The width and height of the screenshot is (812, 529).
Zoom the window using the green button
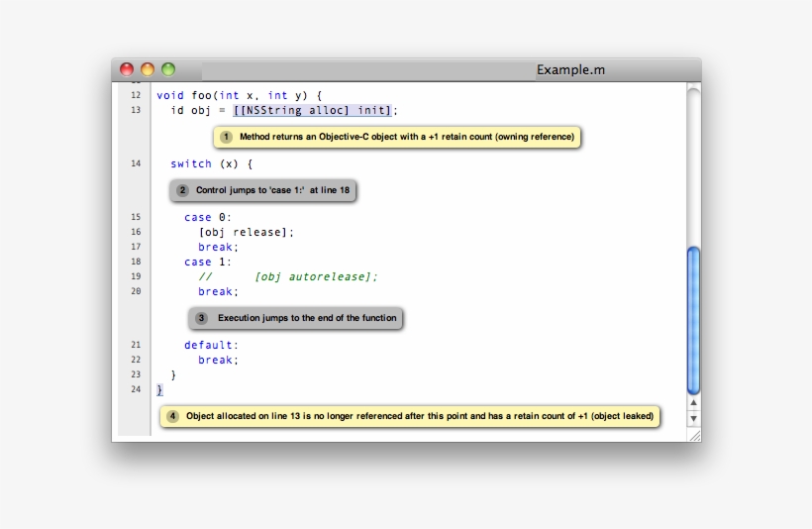168,69
